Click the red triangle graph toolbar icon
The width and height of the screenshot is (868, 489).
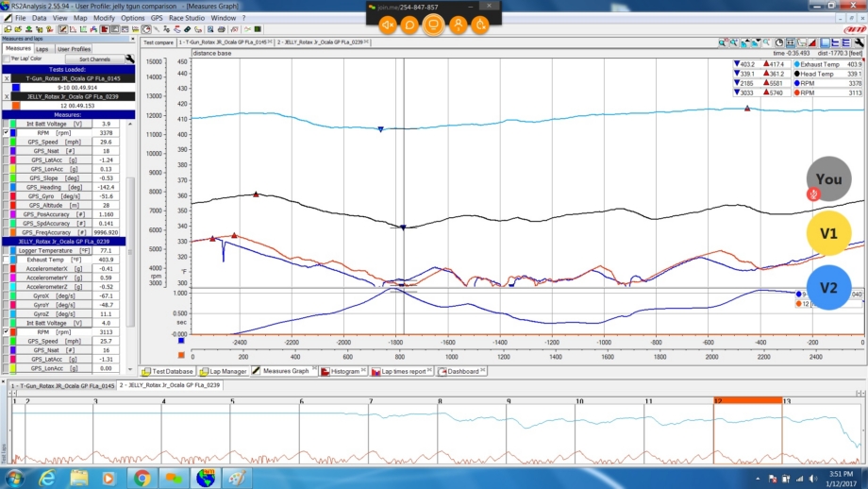(812, 42)
